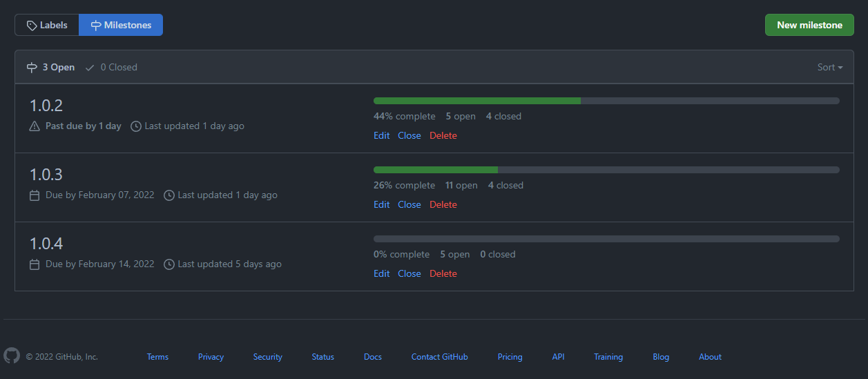Image resolution: width=868 pixels, height=379 pixels.
Task: Select the Milestones tab
Action: 121,26
